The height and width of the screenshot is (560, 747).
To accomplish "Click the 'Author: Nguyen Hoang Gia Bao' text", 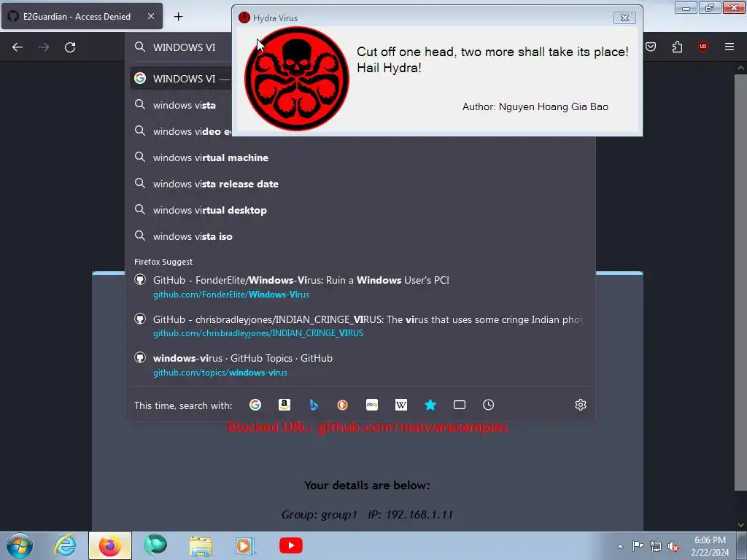I will [x=535, y=106].
